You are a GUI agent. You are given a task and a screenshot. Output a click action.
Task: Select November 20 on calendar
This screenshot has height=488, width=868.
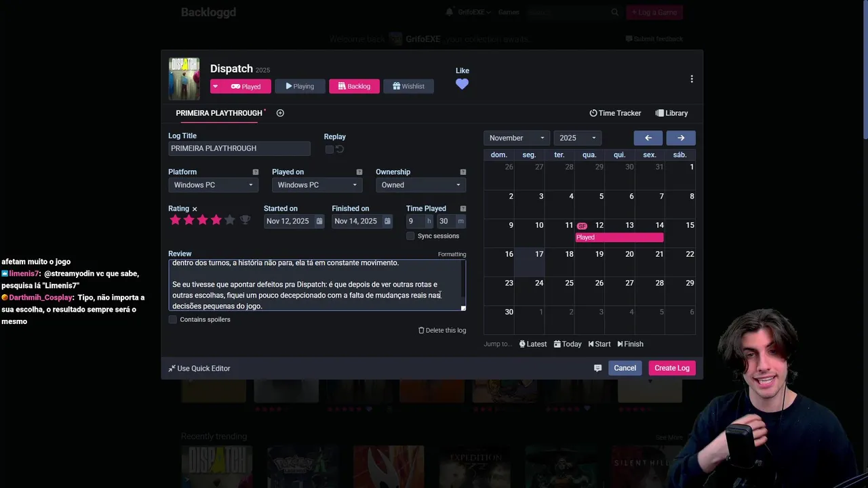click(x=620, y=262)
